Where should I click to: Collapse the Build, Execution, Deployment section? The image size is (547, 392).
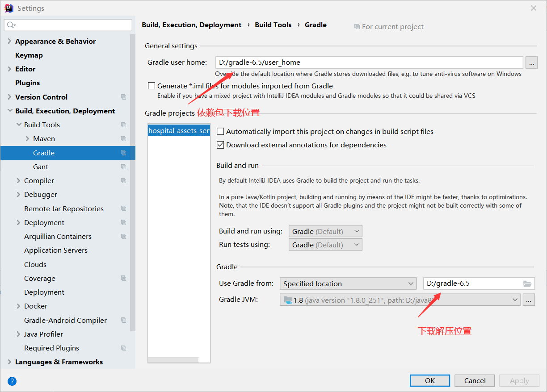(x=9, y=111)
